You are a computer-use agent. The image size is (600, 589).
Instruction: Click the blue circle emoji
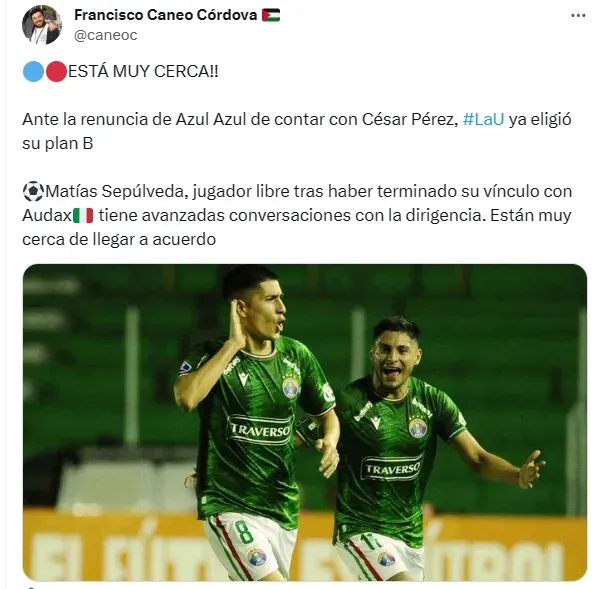click(x=33, y=72)
